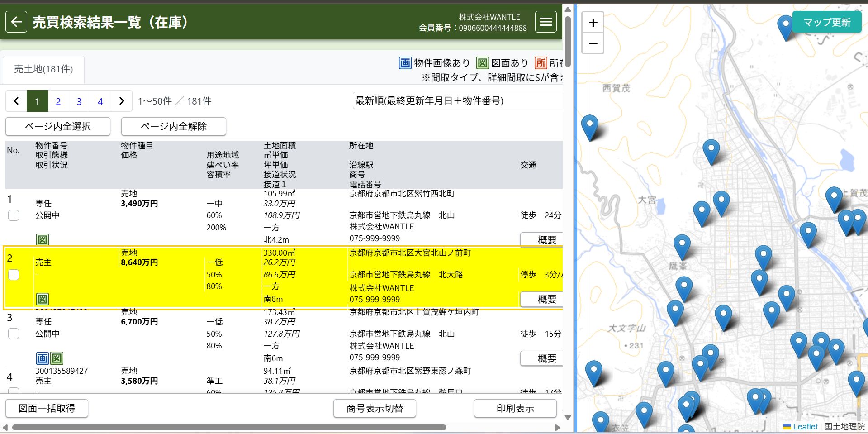Image resolution: width=868 pixels, height=434 pixels.
Task: Click the 図 icon on the highlighted listing 2
Action: point(42,299)
